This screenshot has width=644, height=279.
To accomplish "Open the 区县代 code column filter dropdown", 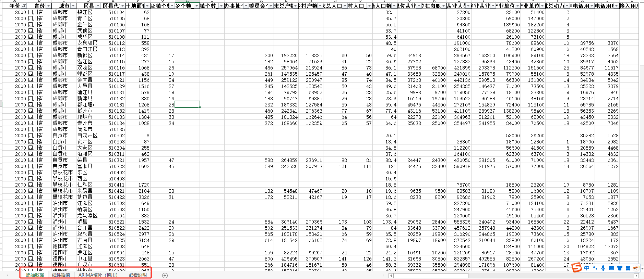I will 122,6.
